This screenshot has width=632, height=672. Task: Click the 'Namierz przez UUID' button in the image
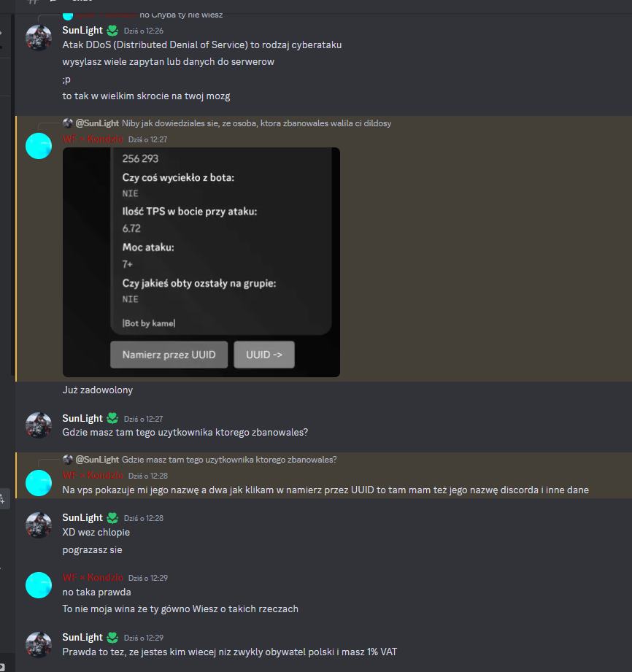169,355
